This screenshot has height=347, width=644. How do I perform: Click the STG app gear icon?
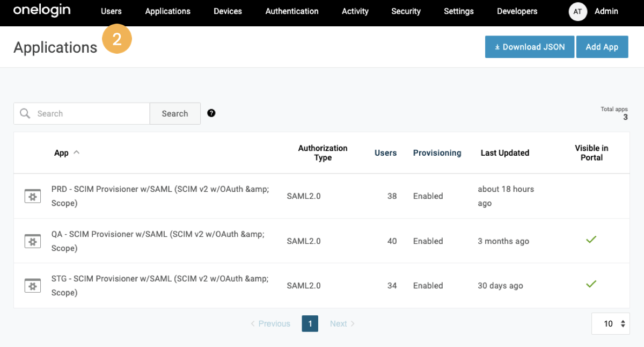(x=33, y=286)
